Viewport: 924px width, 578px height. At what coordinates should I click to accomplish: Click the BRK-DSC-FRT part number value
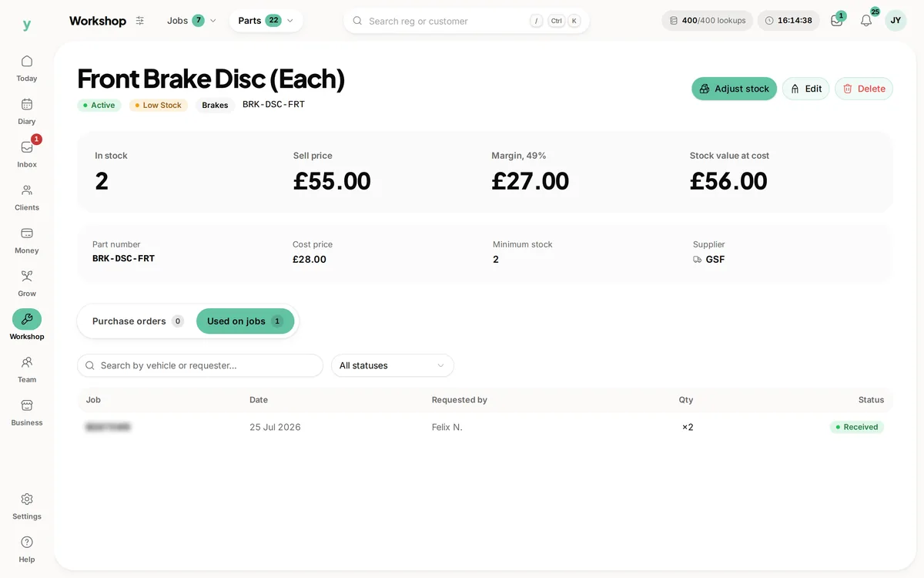tap(123, 259)
